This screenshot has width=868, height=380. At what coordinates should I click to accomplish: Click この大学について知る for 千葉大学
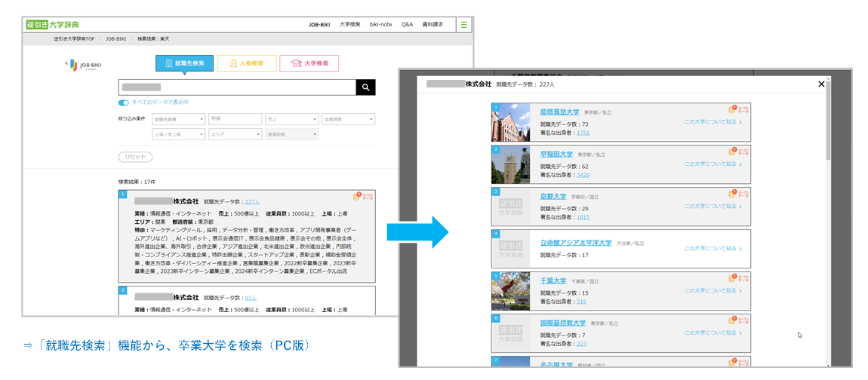point(713,290)
